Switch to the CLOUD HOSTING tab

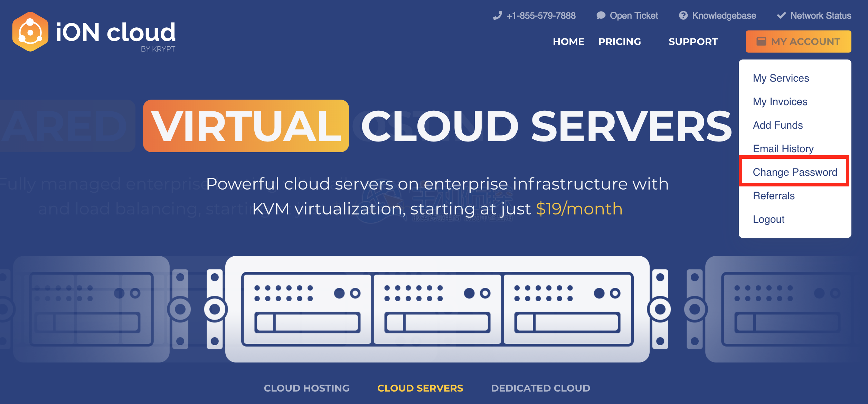306,388
